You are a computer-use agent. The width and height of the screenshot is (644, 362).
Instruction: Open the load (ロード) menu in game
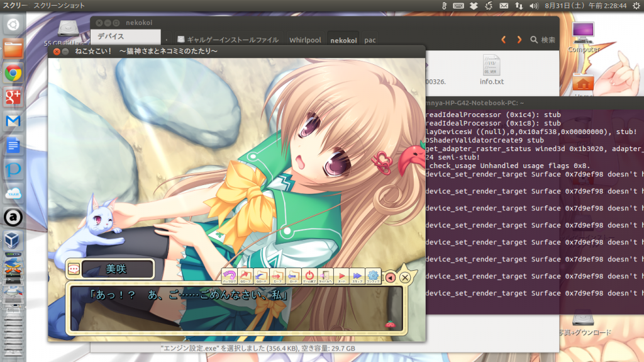(x=293, y=276)
